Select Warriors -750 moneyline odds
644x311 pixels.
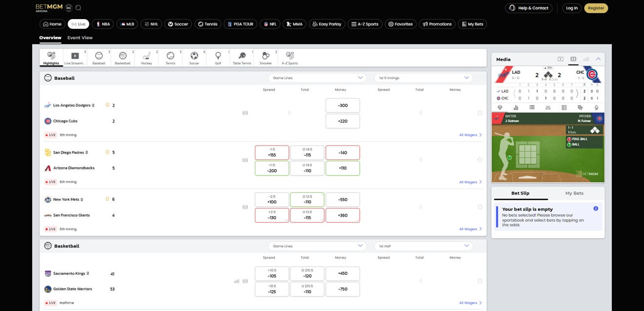343,289
